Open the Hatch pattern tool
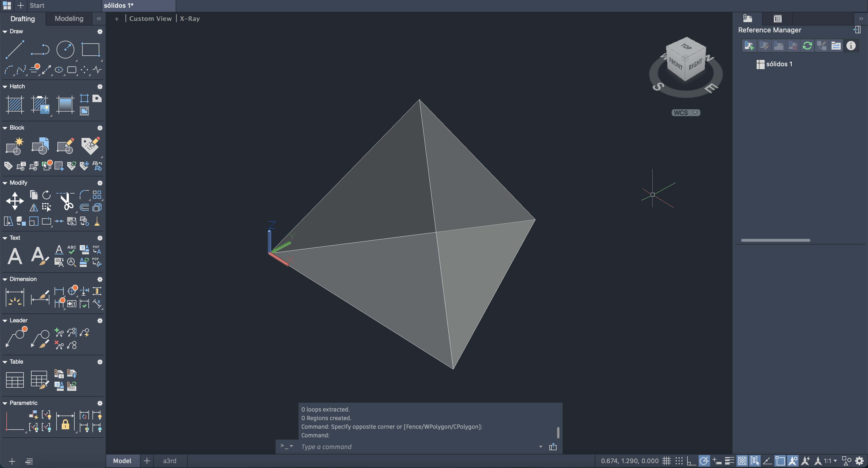Screen dimensions: 868x468 pos(15,105)
